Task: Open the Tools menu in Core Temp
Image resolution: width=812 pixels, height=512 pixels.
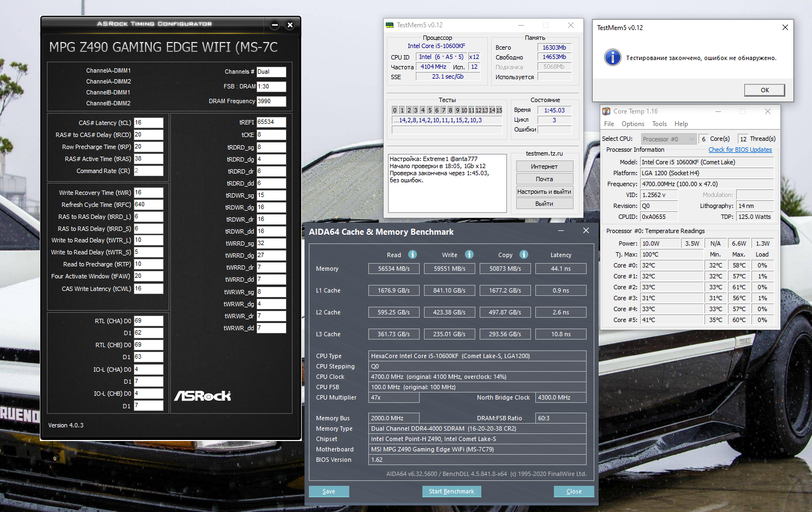Action: (x=660, y=124)
